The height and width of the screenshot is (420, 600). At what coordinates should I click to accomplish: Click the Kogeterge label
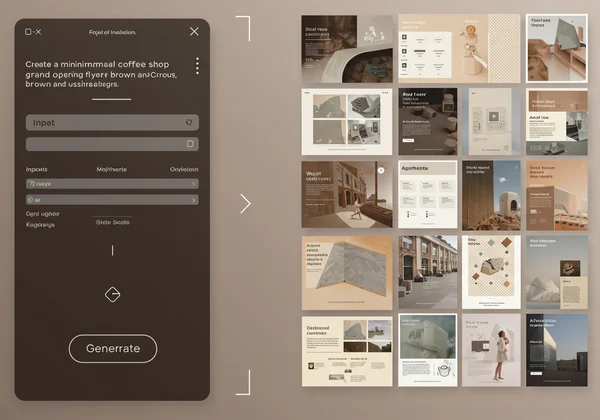(x=40, y=225)
